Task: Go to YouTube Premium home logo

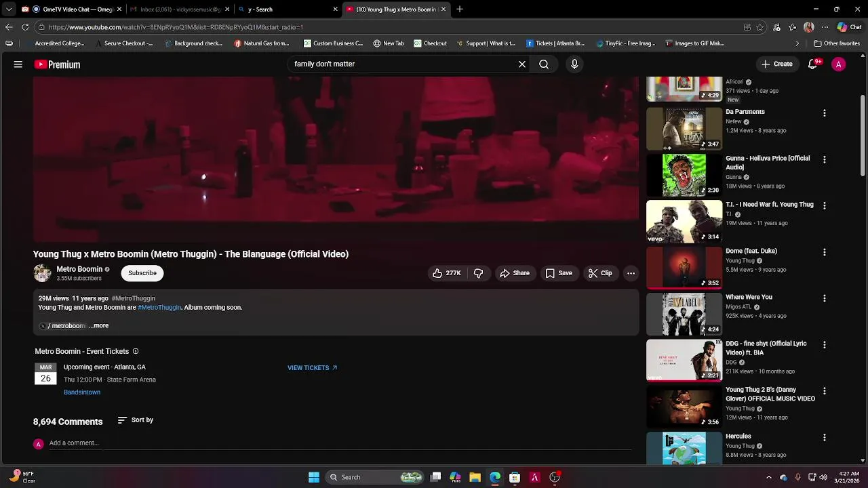Action: pos(58,64)
